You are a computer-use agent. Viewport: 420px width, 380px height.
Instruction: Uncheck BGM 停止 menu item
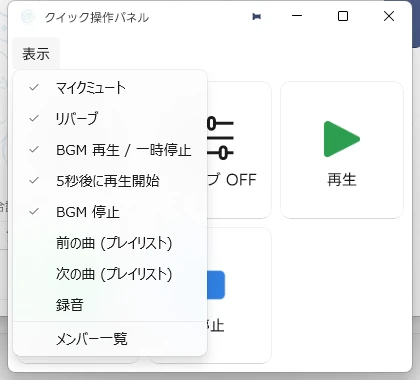click(x=110, y=212)
